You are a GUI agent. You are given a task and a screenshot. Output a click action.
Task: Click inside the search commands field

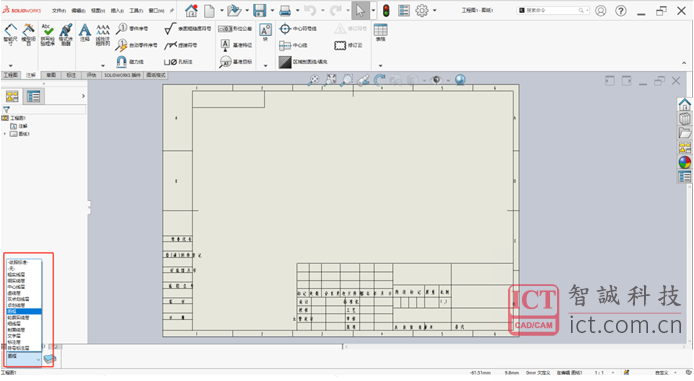[x=554, y=10]
